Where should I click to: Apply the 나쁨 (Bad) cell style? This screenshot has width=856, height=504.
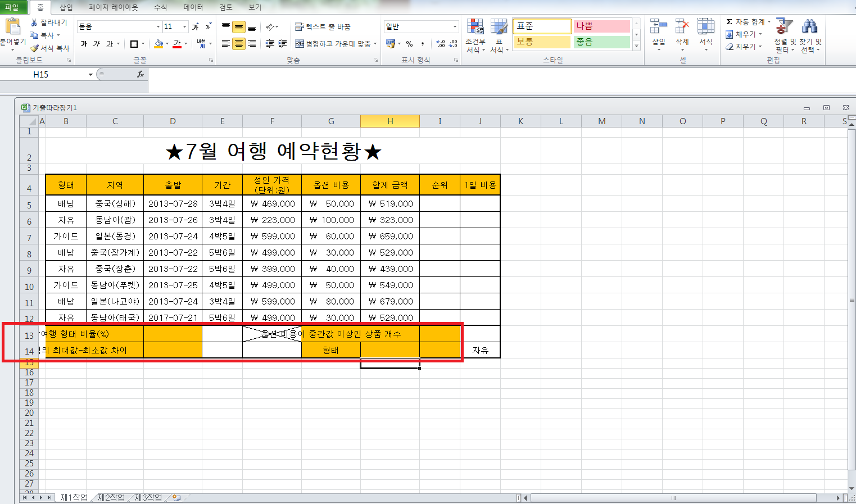(x=601, y=26)
